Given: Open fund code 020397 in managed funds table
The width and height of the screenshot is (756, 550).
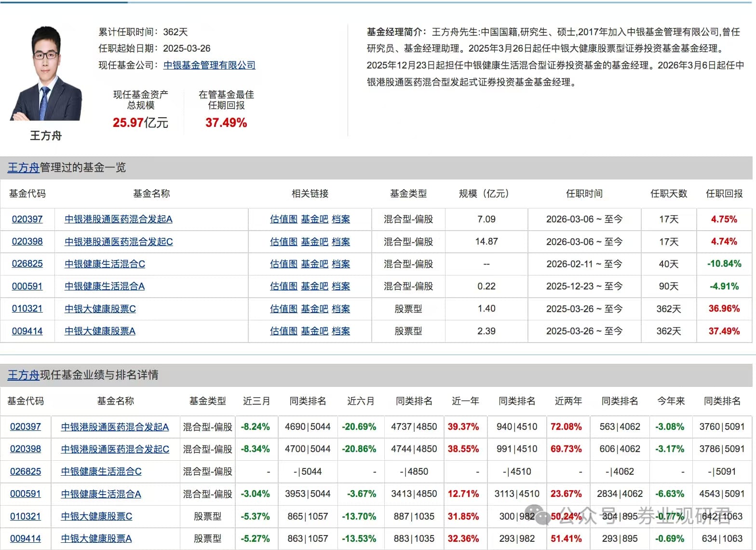Looking at the screenshot, I should click(27, 219).
